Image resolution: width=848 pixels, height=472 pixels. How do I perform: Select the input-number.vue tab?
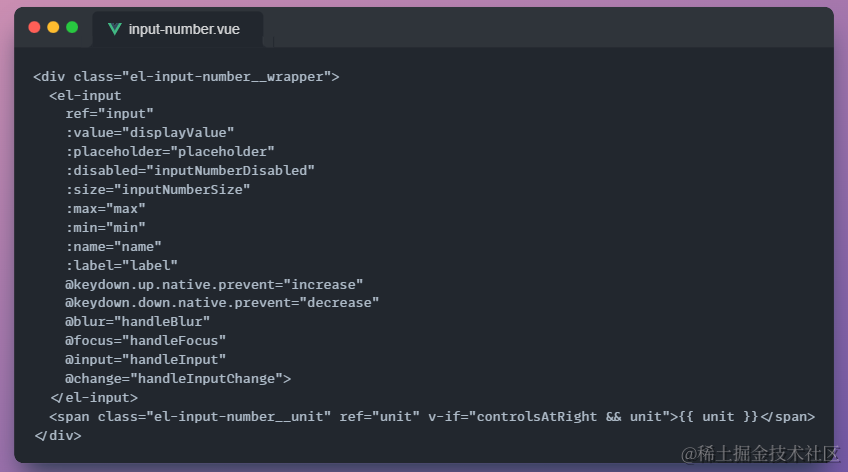pos(177,29)
